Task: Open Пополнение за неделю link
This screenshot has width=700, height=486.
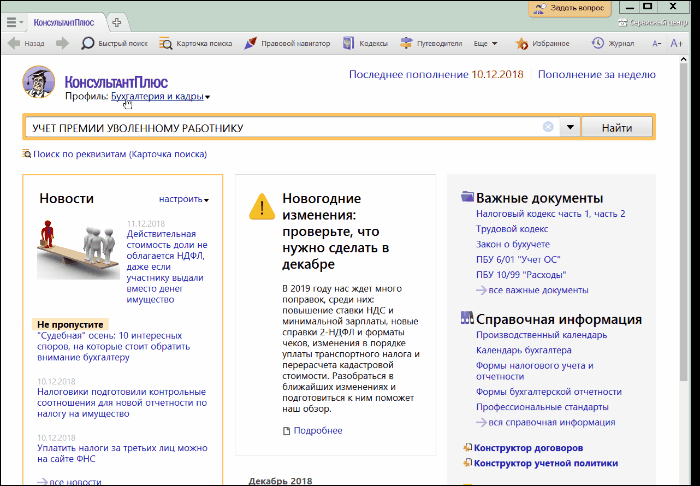Action: [596, 74]
